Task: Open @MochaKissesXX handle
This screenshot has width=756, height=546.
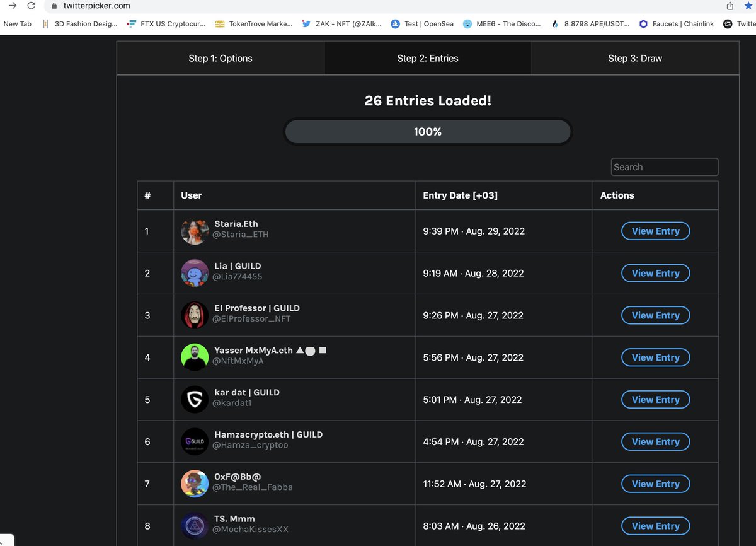Action: point(250,530)
